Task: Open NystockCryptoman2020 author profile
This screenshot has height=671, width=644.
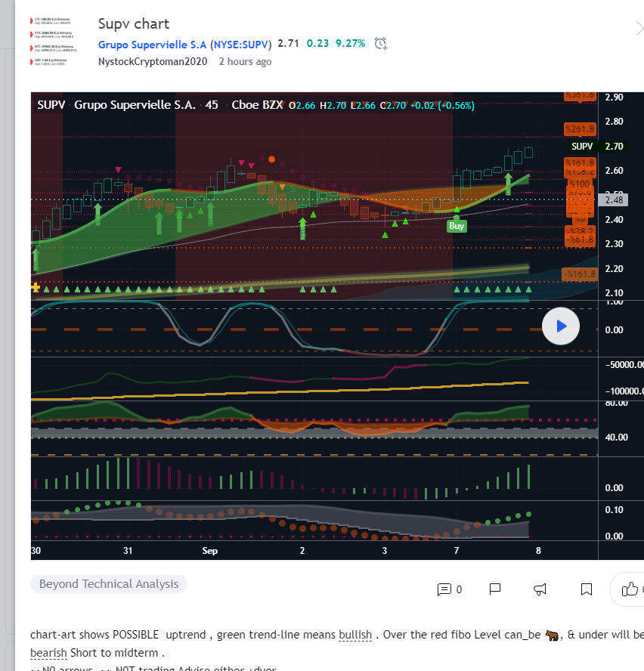Action: coord(153,62)
